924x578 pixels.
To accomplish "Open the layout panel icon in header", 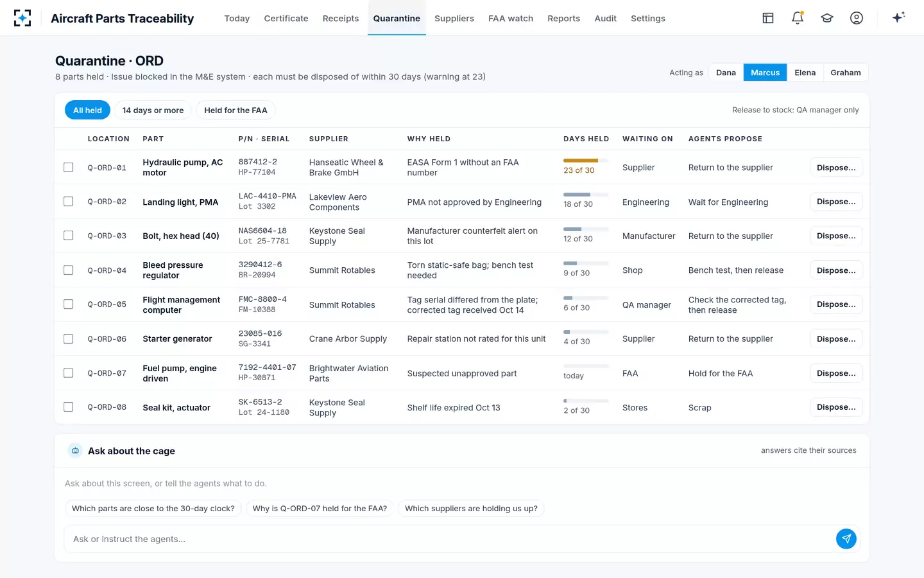I will pos(768,18).
